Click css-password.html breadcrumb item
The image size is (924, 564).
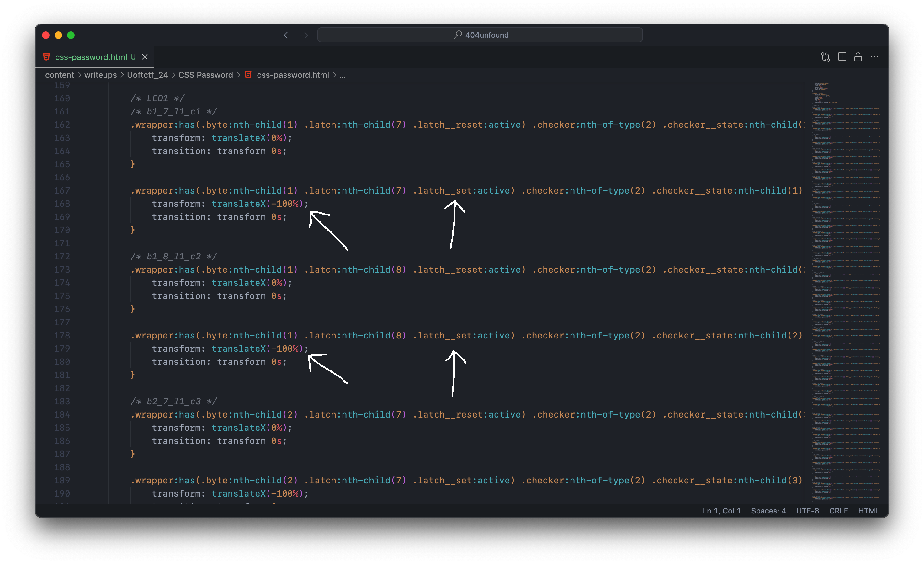pyautogui.click(x=293, y=75)
